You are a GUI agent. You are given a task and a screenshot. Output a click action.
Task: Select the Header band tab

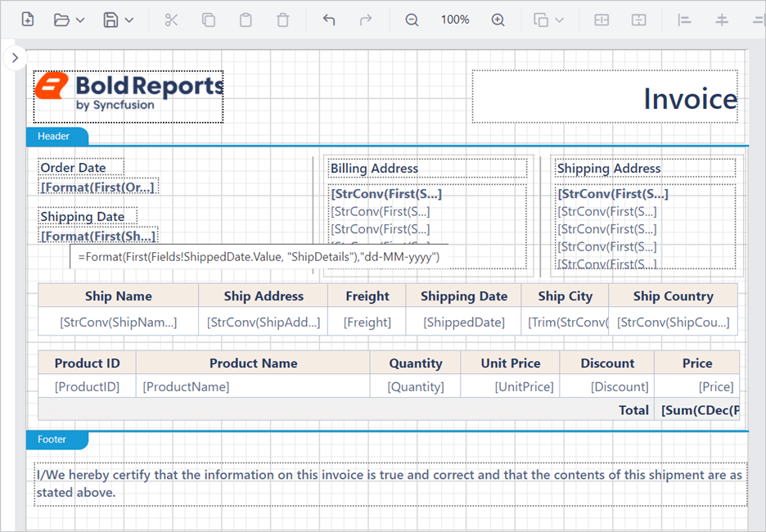tap(56, 137)
